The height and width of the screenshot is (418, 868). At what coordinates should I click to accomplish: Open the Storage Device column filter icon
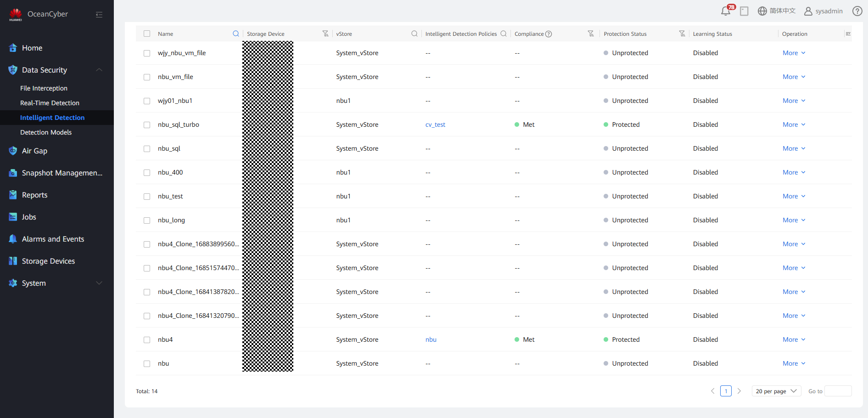325,34
